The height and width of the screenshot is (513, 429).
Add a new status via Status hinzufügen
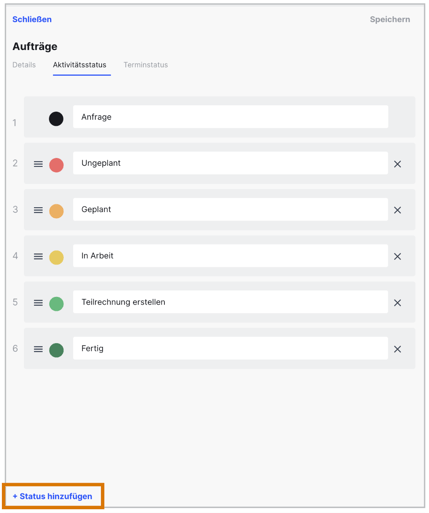click(x=53, y=496)
